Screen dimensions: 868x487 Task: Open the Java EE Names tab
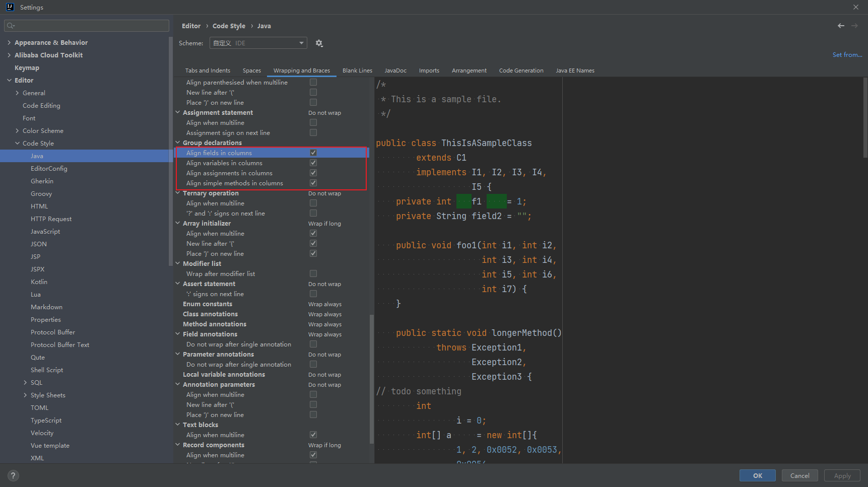coord(575,71)
